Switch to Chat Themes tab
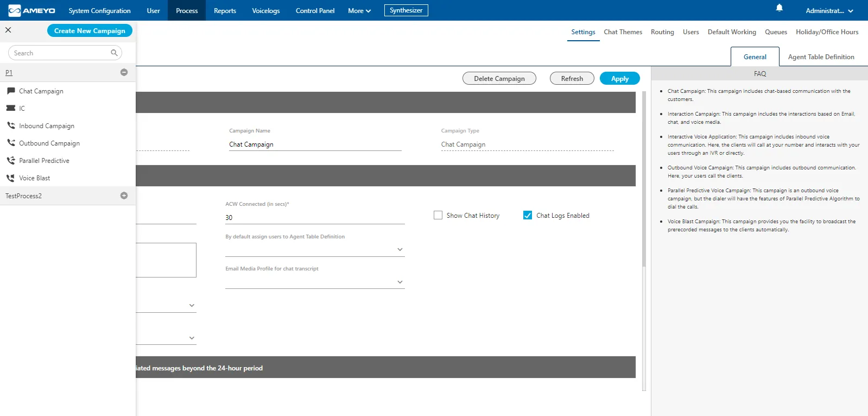 coord(623,32)
